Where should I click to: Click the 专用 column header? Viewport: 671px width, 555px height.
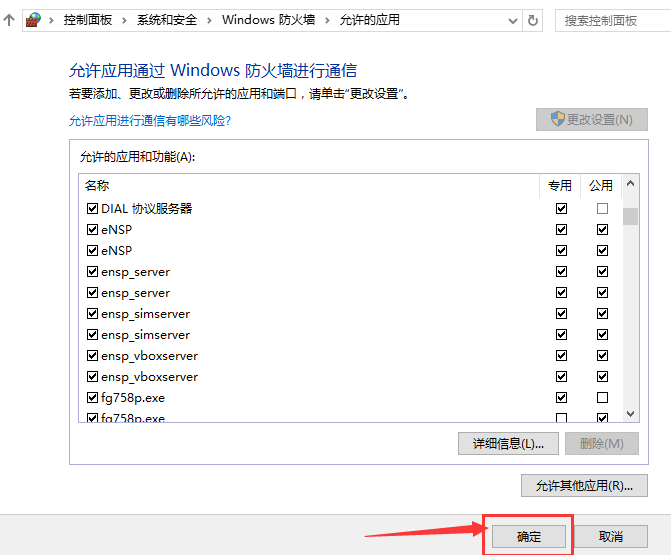(560, 186)
